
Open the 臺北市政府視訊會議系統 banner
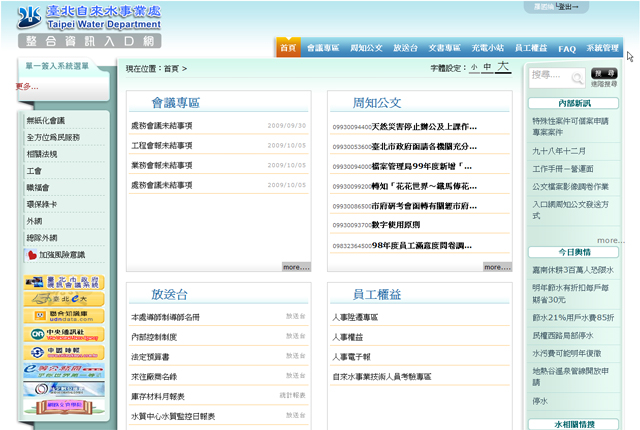(x=64, y=282)
